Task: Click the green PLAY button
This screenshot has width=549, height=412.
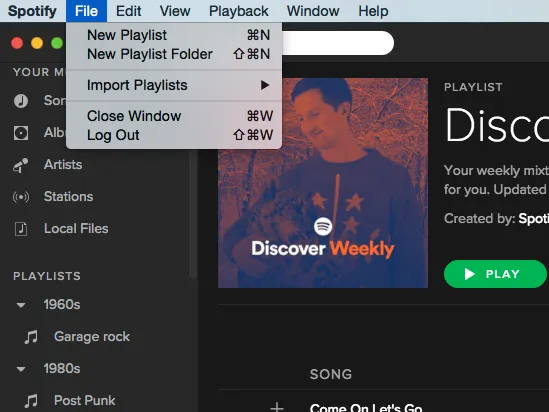Action: 495,274
